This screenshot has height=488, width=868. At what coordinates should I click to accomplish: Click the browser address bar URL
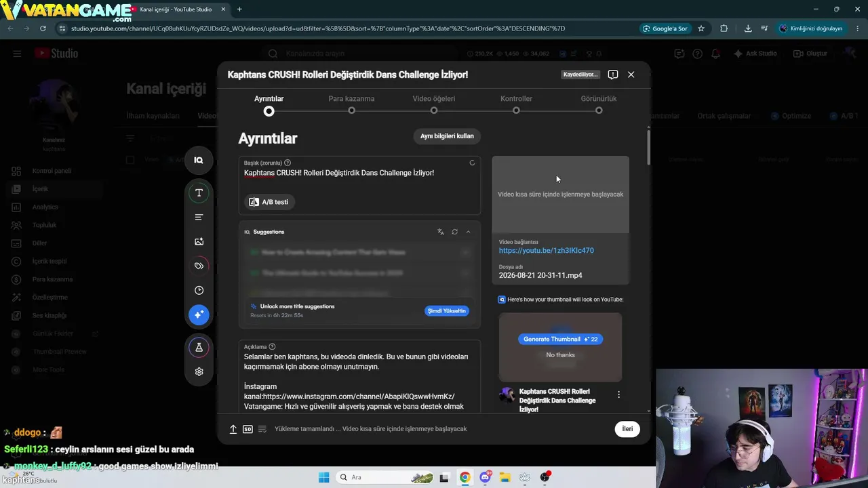(318, 28)
